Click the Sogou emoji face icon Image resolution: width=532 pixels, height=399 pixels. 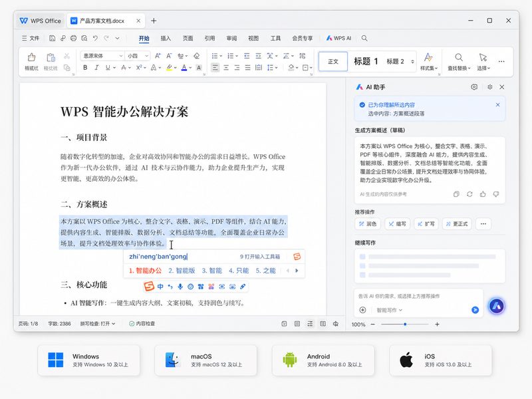(x=191, y=287)
